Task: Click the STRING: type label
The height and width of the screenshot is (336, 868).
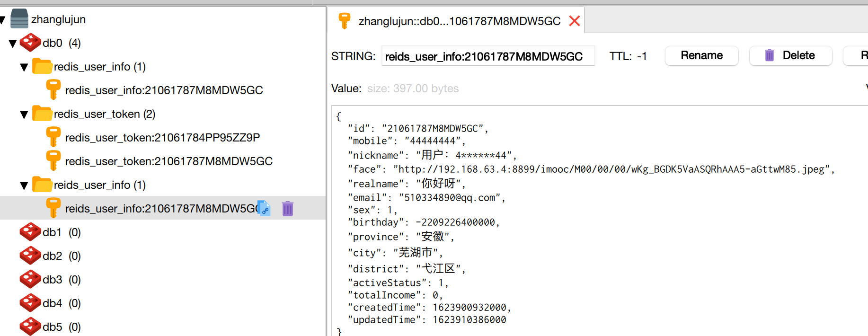Action: pyautogui.click(x=353, y=56)
